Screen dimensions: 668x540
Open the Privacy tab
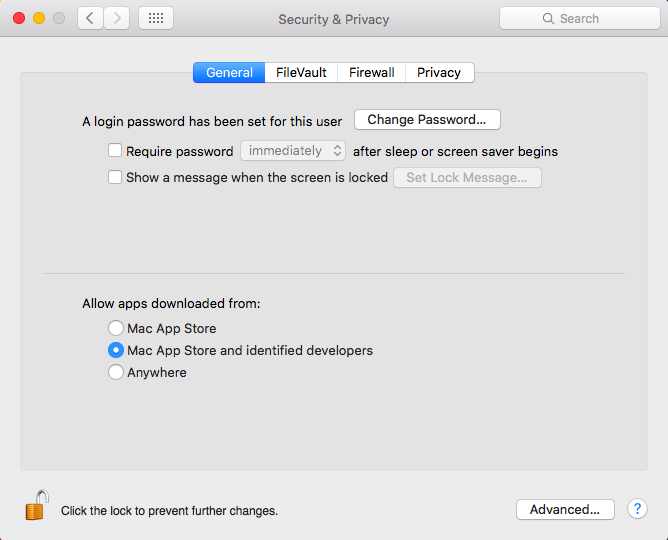tap(439, 72)
